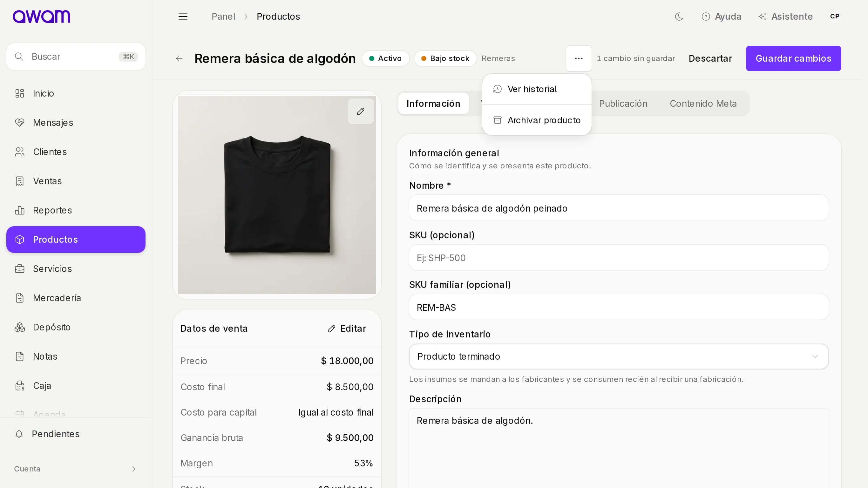Open Mercadería in sidebar
The image size is (868, 488).
point(76,298)
